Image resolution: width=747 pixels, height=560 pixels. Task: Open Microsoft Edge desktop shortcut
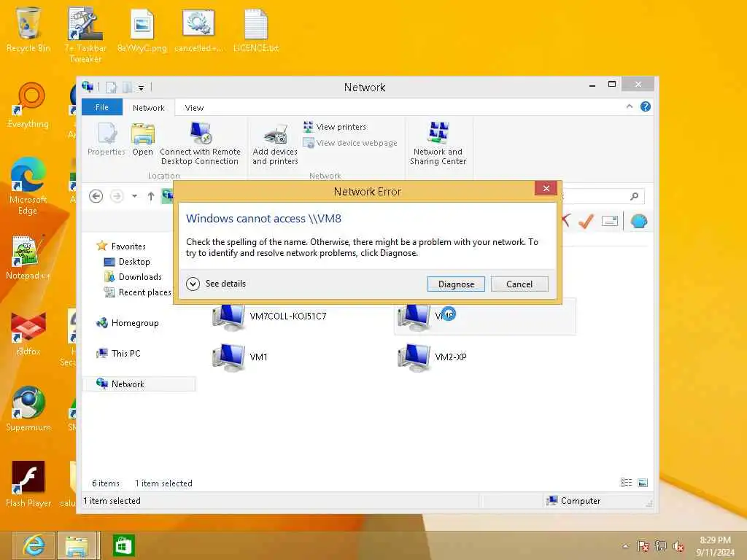pos(28,186)
